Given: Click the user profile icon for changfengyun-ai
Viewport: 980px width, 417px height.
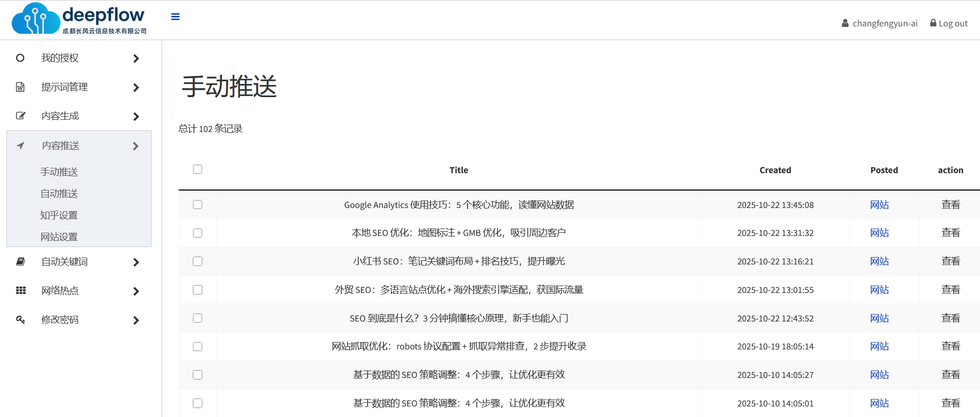Looking at the screenshot, I should 845,23.
